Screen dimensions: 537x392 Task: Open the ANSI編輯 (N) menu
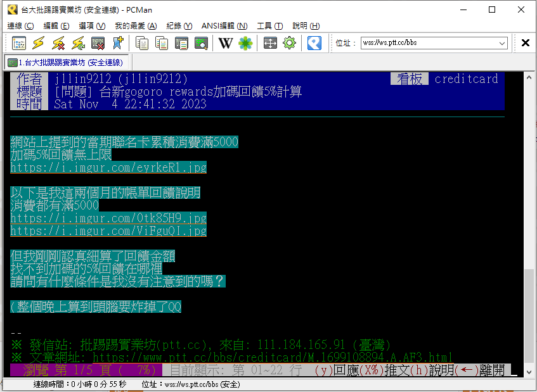click(224, 26)
